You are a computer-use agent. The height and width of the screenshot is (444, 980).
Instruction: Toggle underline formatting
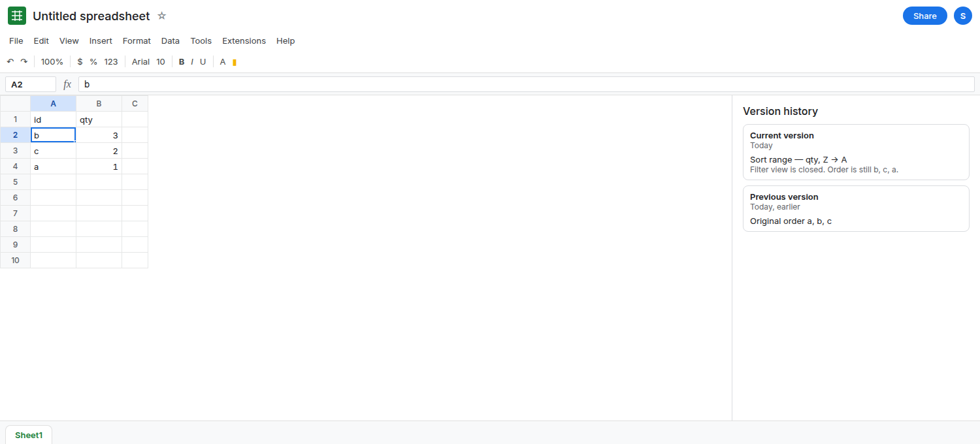(203, 61)
